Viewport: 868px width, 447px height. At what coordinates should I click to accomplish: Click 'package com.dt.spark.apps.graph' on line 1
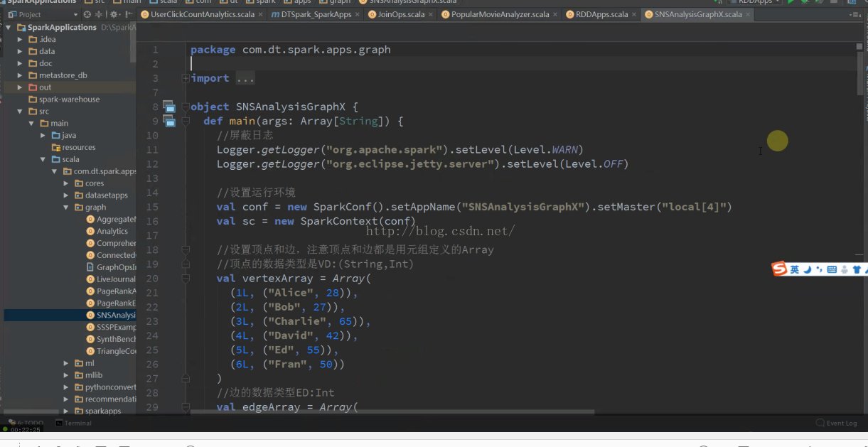(x=290, y=50)
